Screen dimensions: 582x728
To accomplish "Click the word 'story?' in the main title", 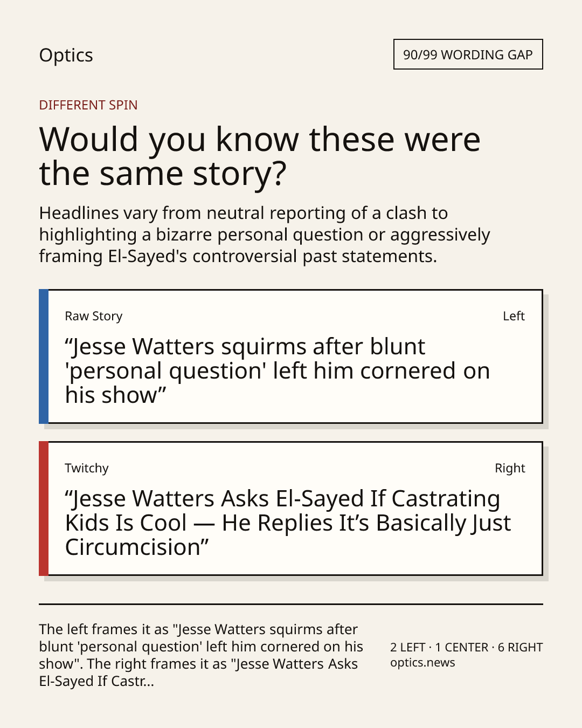I will 239,174.
